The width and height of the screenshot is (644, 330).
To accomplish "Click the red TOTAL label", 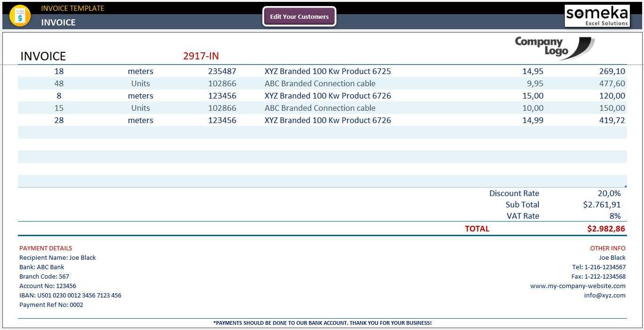I will [477, 229].
